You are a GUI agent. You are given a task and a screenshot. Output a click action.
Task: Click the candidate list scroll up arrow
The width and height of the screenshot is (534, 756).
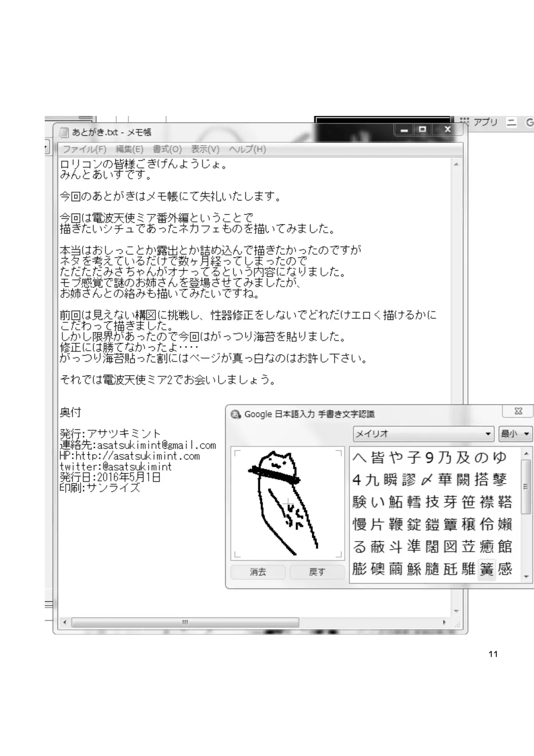click(x=526, y=454)
